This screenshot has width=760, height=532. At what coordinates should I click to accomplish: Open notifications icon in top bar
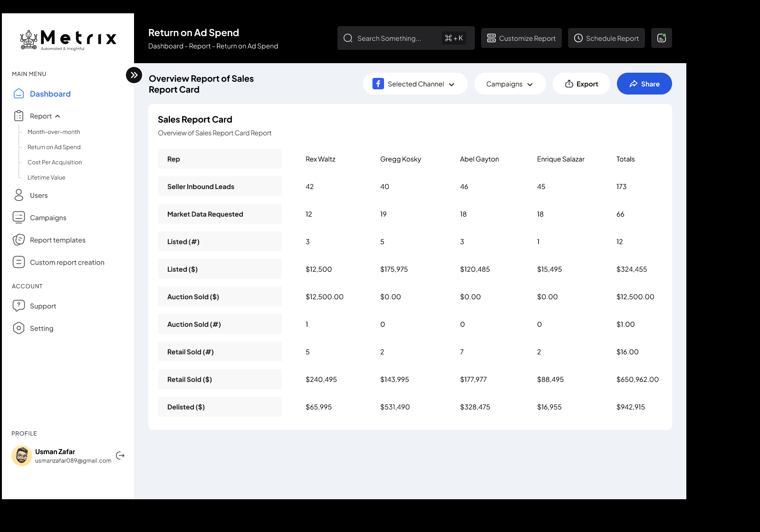661,38
